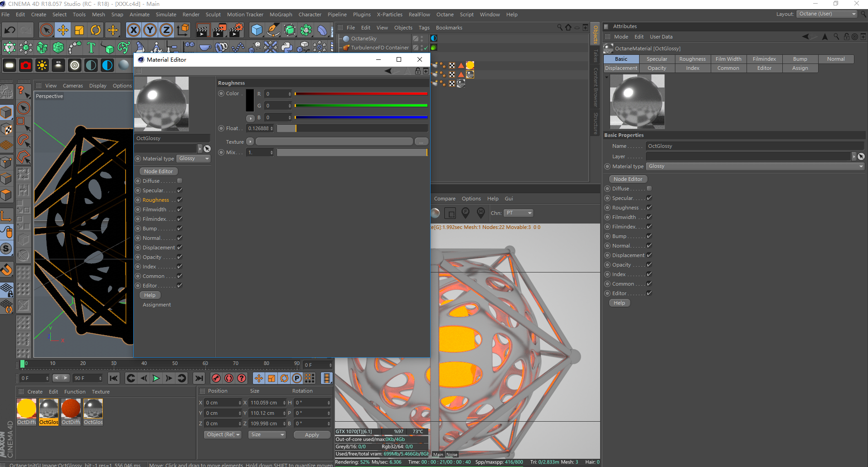The image size is (868, 467).
Task: Open Material type dropdown in Attributes panel
Action: coord(755,166)
